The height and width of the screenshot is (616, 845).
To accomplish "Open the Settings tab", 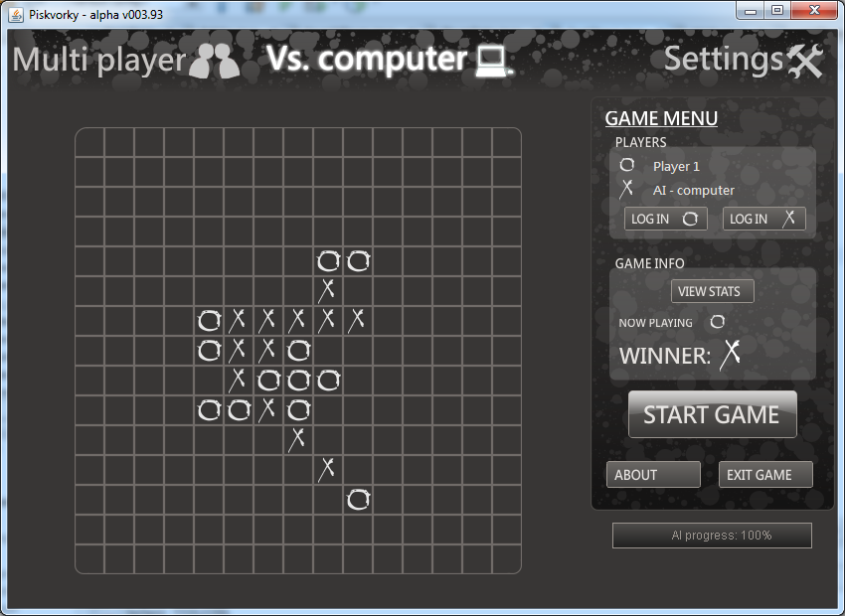I will 744,60.
